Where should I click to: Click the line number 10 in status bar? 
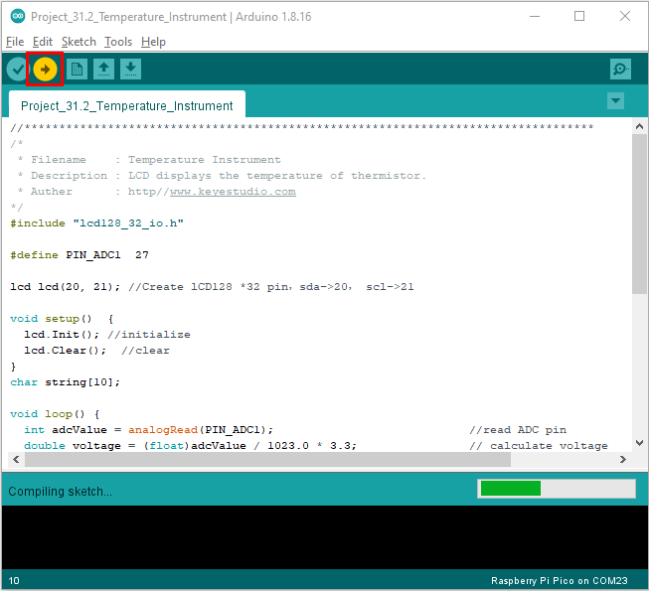tap(14, 581)
